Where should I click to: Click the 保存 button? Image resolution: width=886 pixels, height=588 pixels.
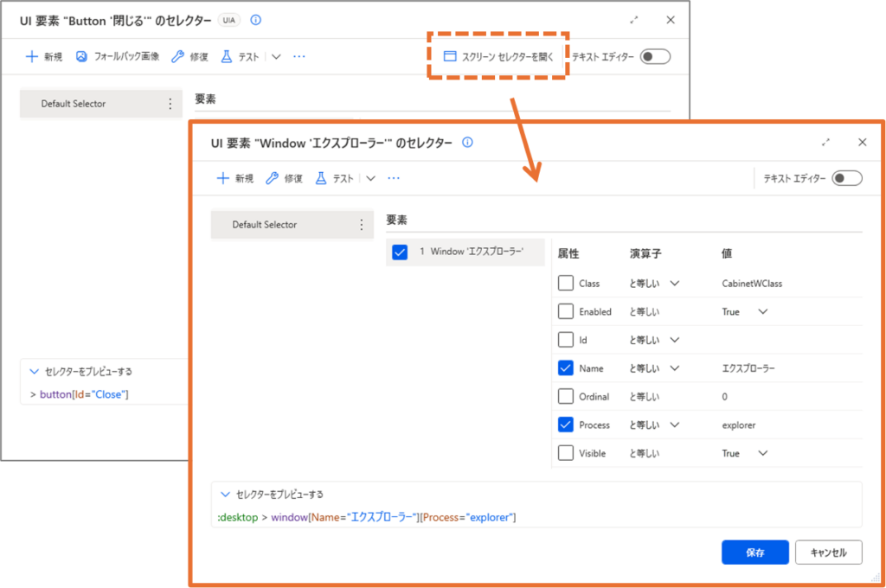[x=754, y=553]
